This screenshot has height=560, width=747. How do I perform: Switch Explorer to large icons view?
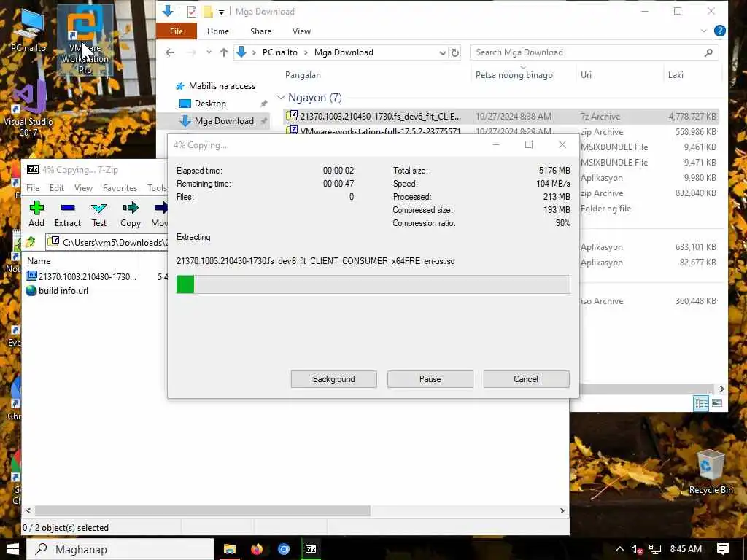pyautogui.click(x=717, y=403)
